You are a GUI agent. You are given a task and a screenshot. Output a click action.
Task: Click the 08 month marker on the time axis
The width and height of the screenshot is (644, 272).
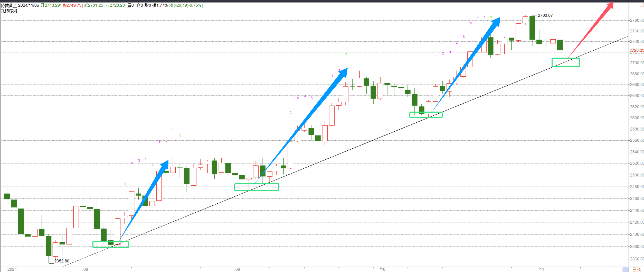point(86,269)
